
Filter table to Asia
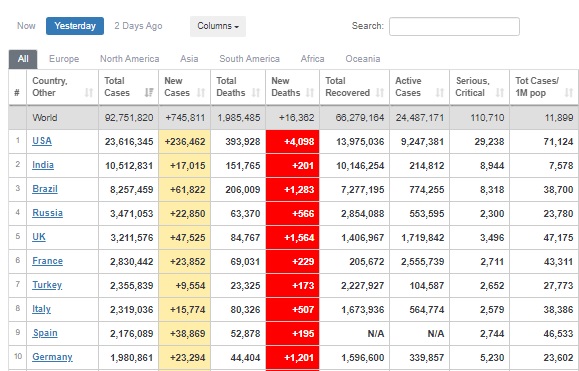pos(189,59)
